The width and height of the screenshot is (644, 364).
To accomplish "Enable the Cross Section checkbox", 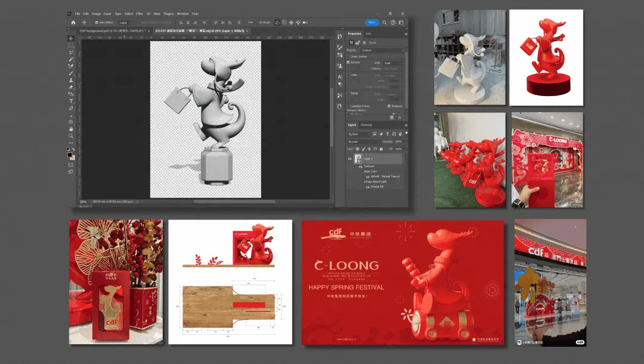I will (x=348, y=56).
